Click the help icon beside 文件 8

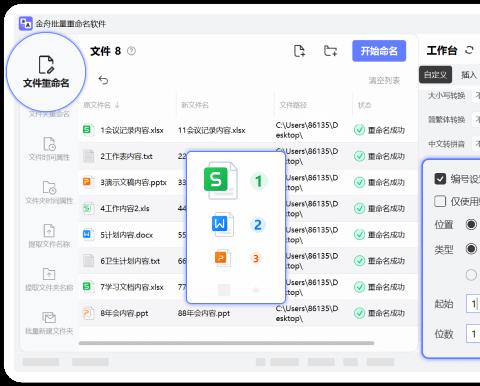pyautogui.click(x=131, y=51)
